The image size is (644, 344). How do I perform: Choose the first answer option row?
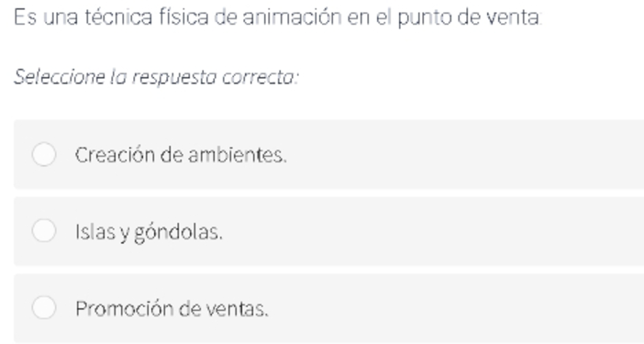(x=329, y=154)
